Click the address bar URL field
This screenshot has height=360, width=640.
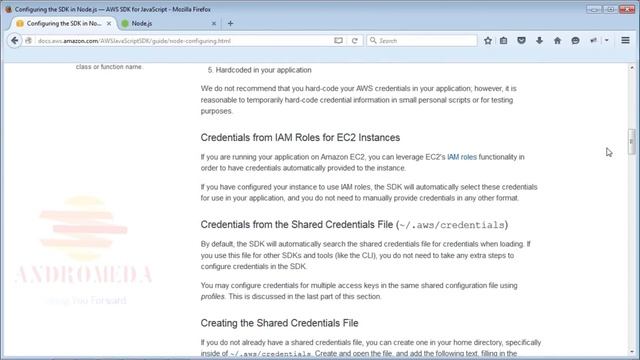184,41
